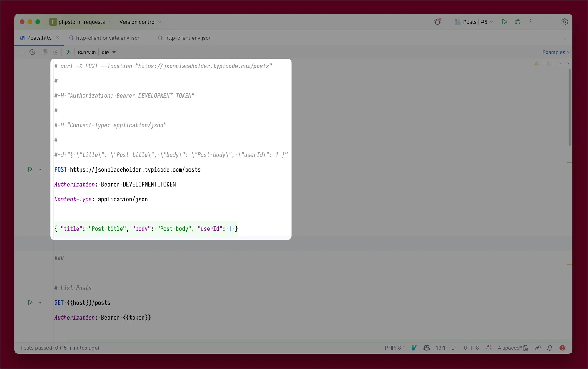Click the jsonplaceholder.typicode.com/posts URL link
The width and height of the screenshot is (588, 369).
tap(135, 169)
